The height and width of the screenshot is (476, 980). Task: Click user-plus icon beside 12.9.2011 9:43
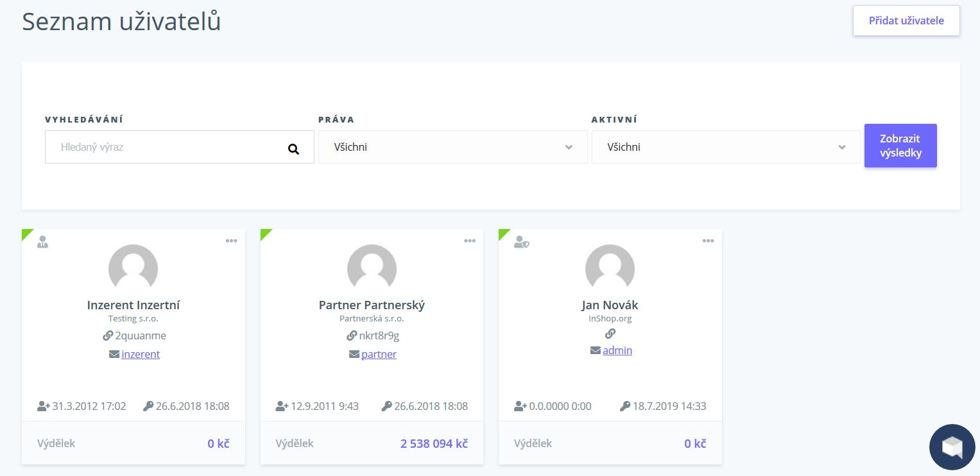[282, 406]
